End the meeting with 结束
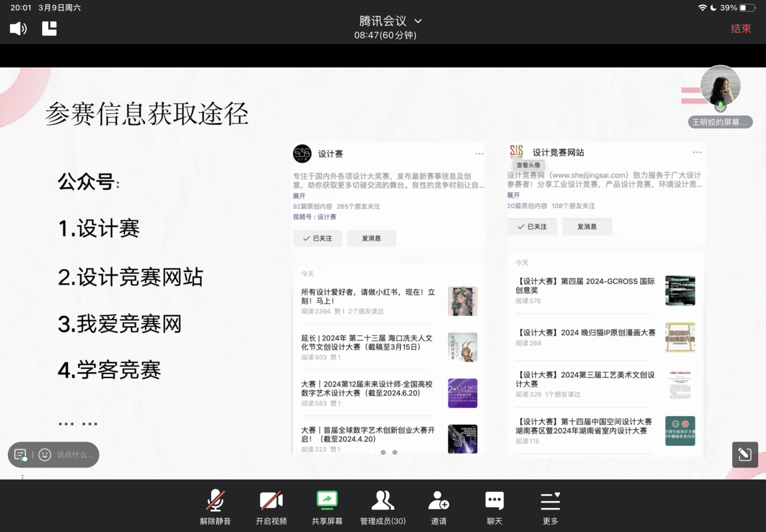 [741, 28]
